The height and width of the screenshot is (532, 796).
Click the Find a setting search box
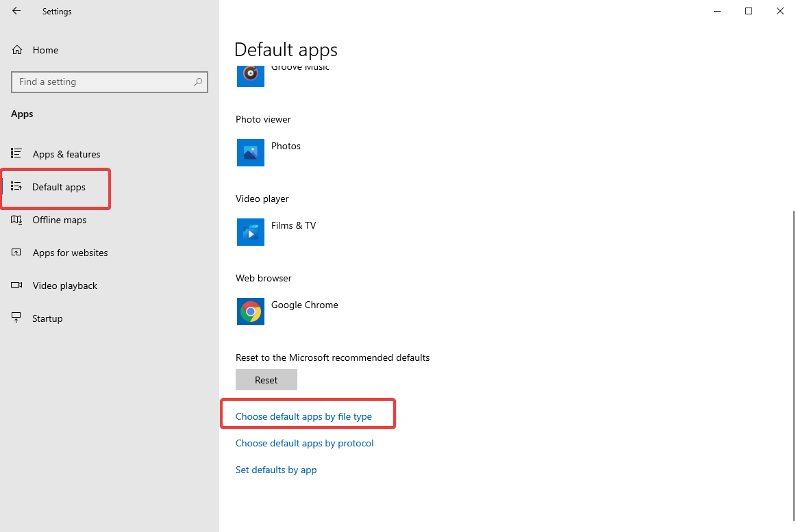point(109,81)
